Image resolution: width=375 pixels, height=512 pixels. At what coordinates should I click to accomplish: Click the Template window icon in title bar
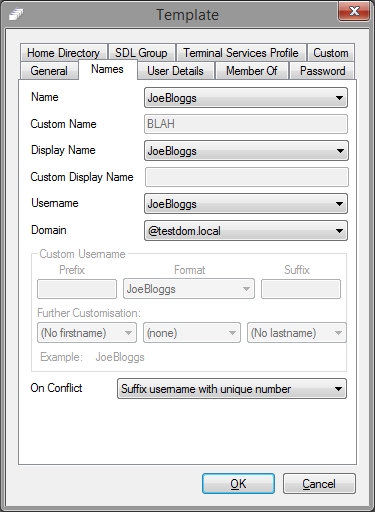(x=16, y=14)
